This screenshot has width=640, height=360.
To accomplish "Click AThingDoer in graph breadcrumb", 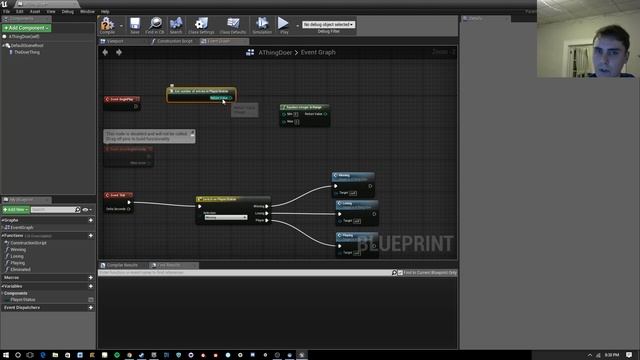I will click(275, 52).
